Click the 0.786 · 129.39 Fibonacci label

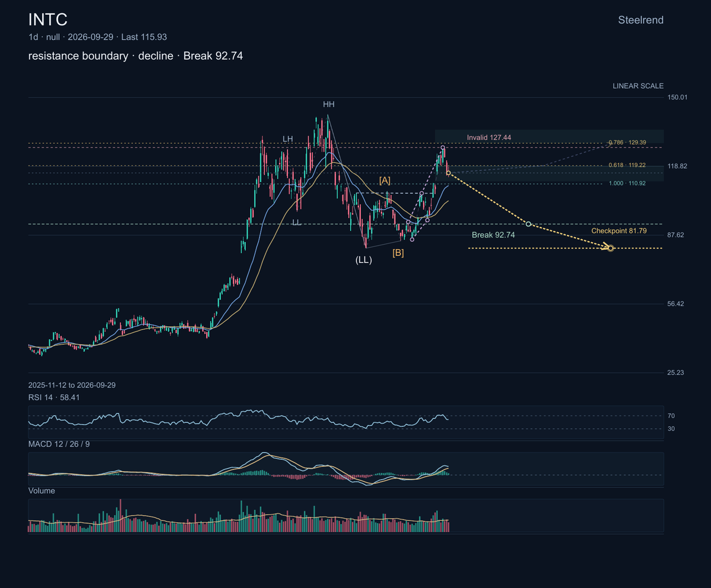coord(627,143)
